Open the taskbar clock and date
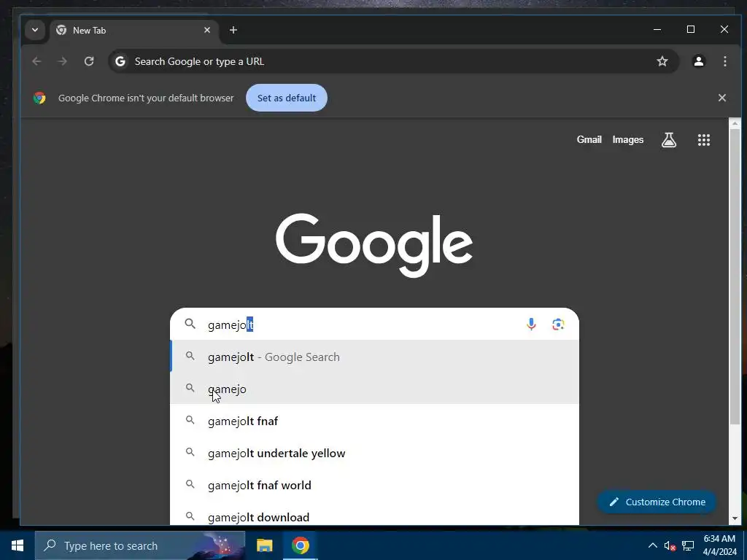This screenshot has width=747, height=560. tap(719, 545)
